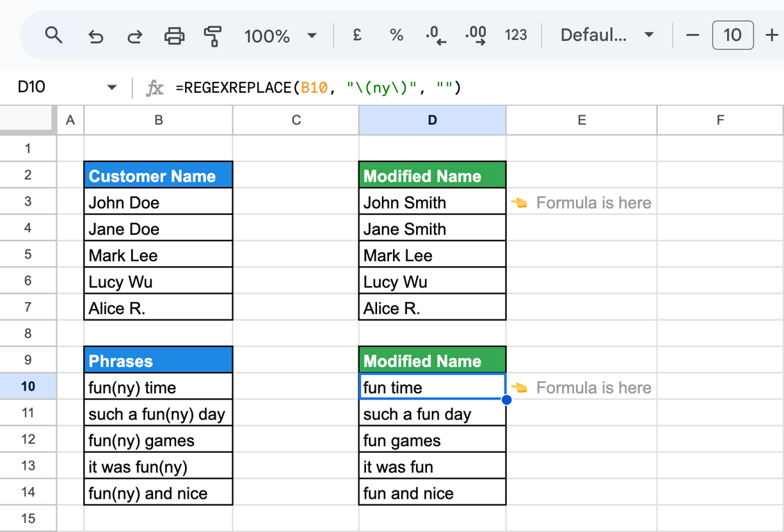Image resolution: width=784 pixels, height=532 pixels.
Task: Click Lucy Wu in Modified Name column
Action: pos(433,281)
